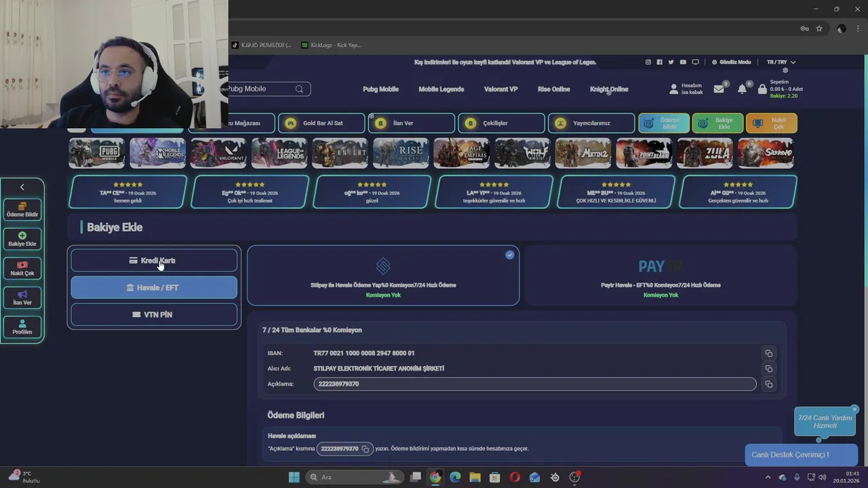Choose Kredi Kartı payment method
Image resolution: width=868 pixels, height=488 pixels.
click(x=154, y=260)
